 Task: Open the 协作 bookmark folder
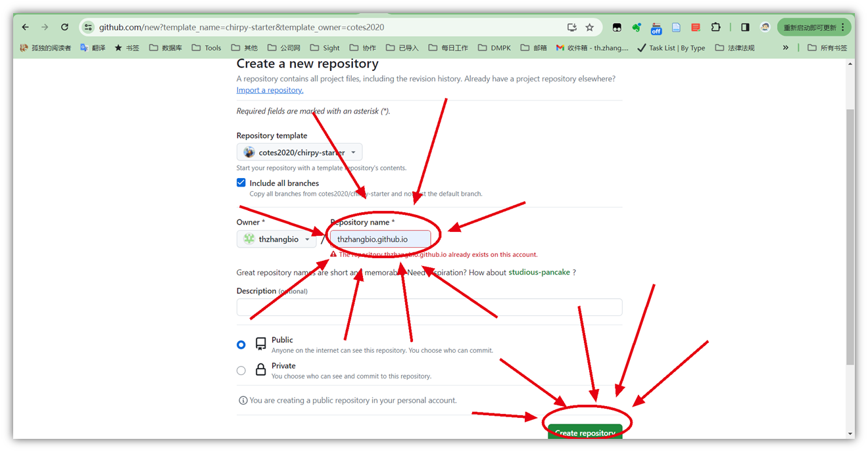tap(363, 48)
